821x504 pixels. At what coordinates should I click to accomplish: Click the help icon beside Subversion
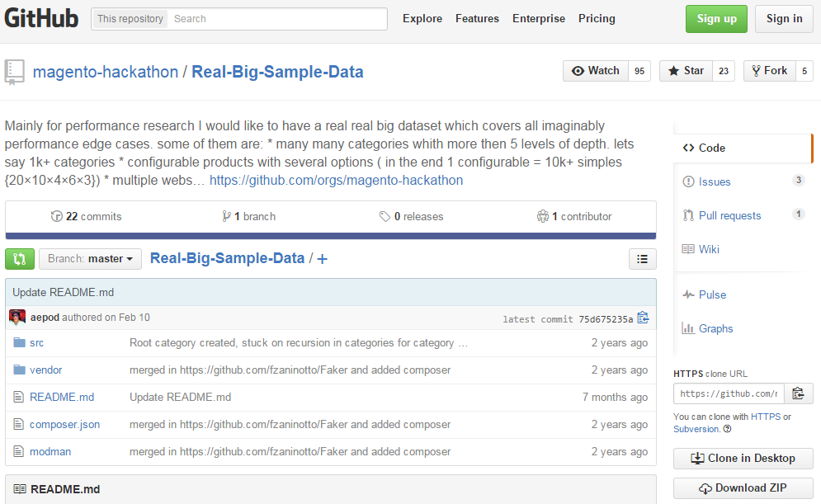point(727,429)
